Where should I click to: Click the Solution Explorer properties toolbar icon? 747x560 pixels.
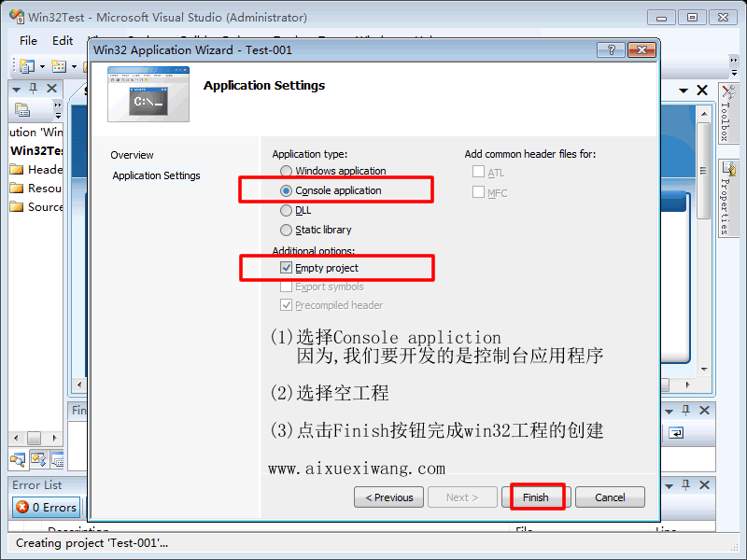pos(22,110)
